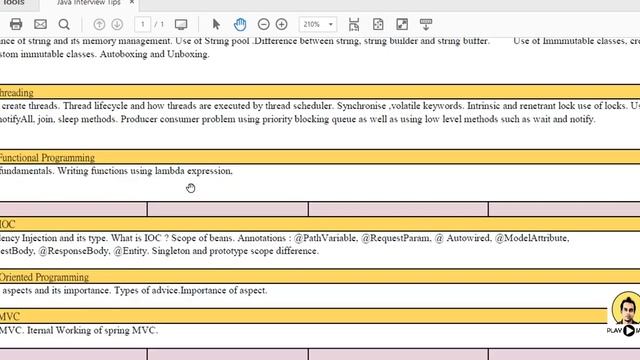
Task: Select the Java Interview Tips tab
Action: click(89, 3)
